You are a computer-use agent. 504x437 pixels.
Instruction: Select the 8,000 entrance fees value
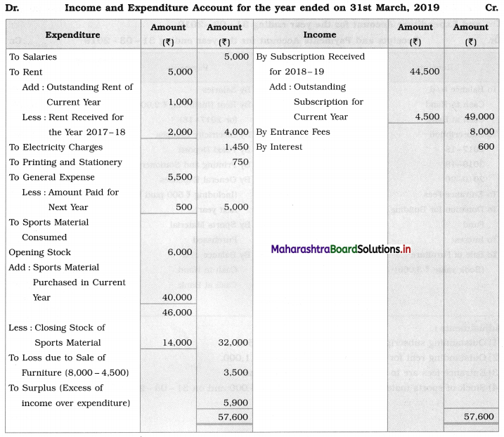click(x=482, y=132)
